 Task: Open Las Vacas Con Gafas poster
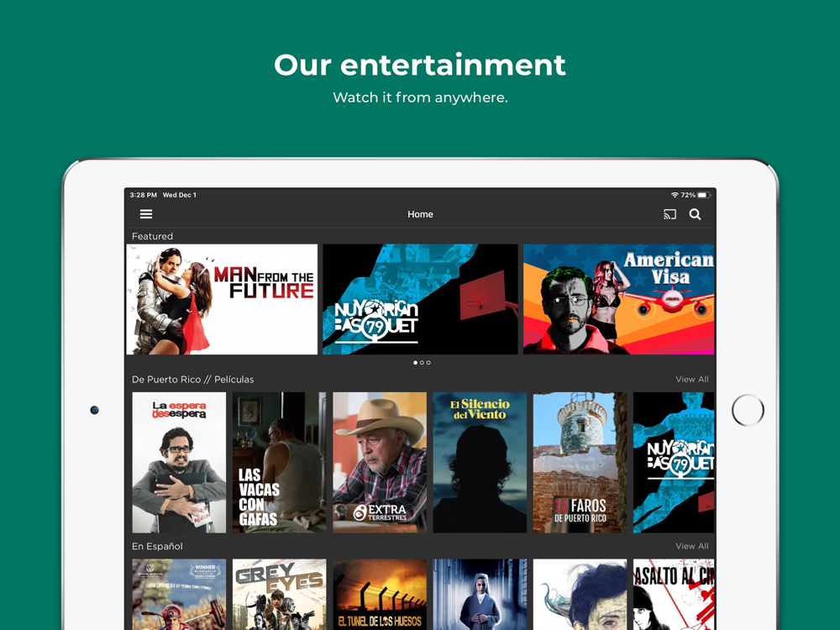tap(279, 462)
